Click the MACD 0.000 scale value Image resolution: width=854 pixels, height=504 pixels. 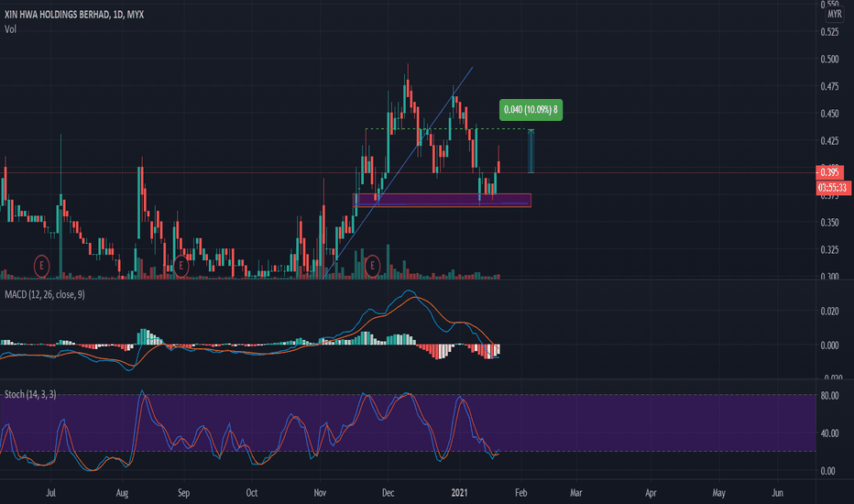tap(829, 345)
